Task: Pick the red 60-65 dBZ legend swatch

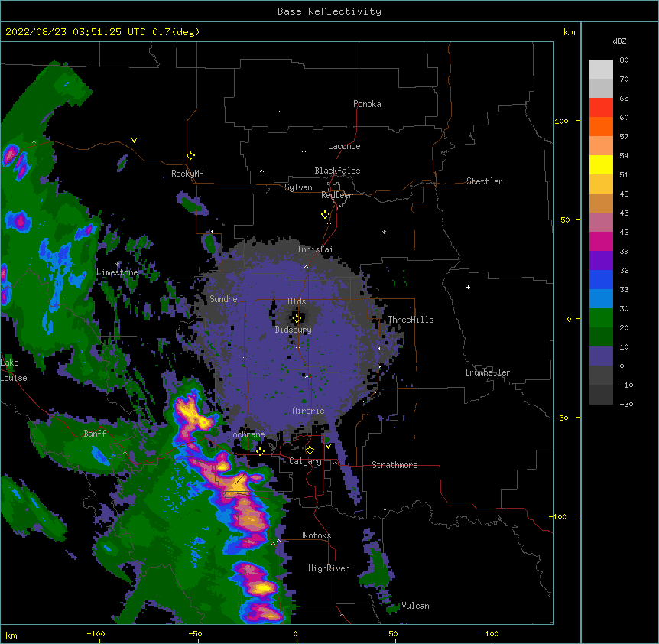Action: coord(601,107)
